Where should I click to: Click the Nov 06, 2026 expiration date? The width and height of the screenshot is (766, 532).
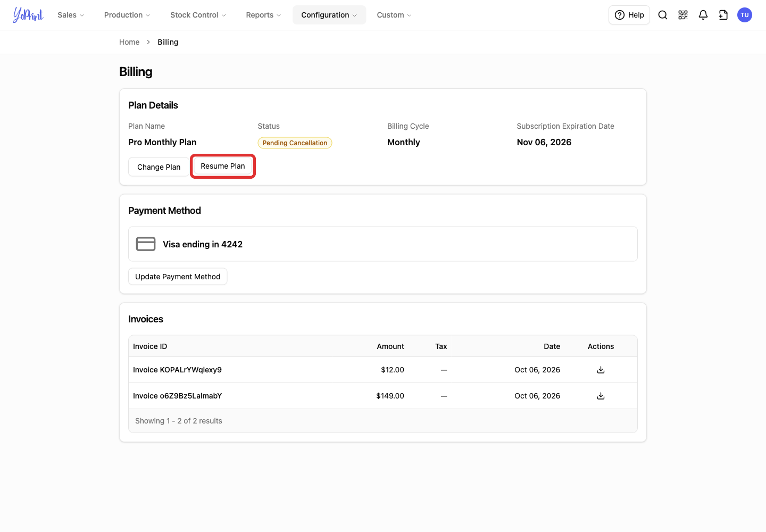tap(544, 142)
